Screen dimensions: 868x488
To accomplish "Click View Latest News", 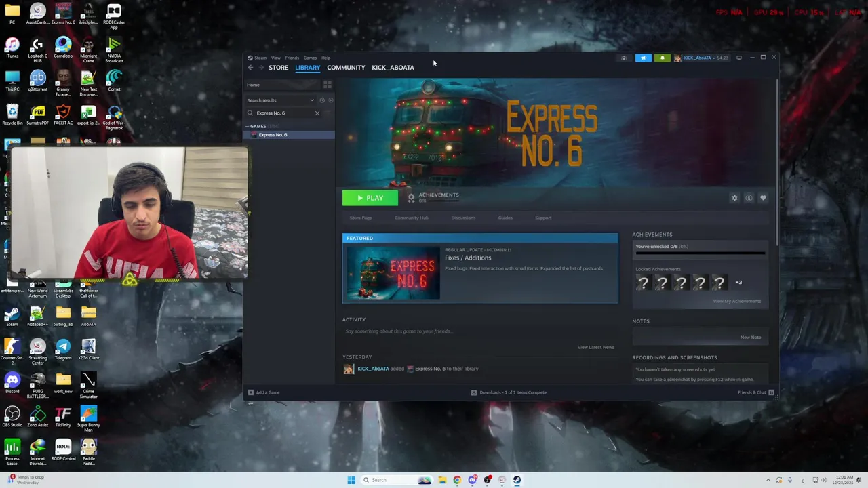I will (596, 347).
